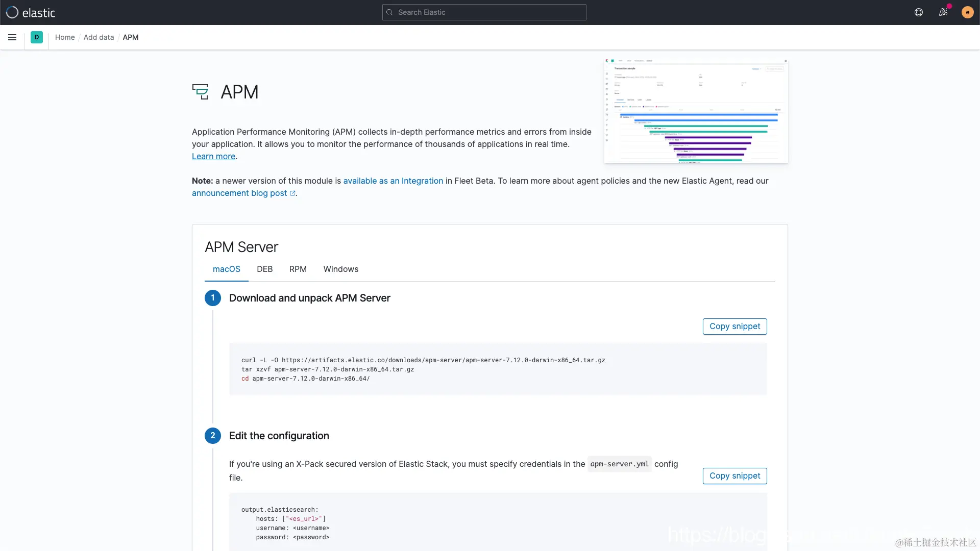Click the Elastic logo icon
980x551 pixels.
(x=12, y=12)
